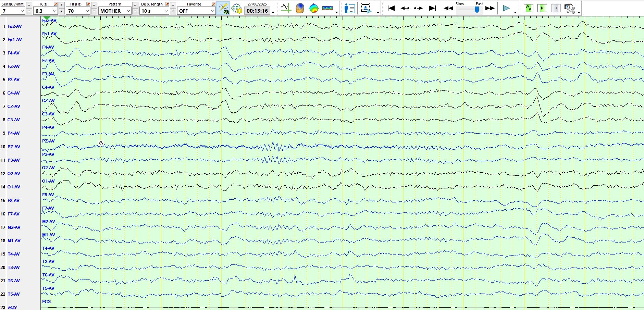Viewport: 644px width, 310px height.
Task: Open the patient information icon
Action: click(349, 8)
